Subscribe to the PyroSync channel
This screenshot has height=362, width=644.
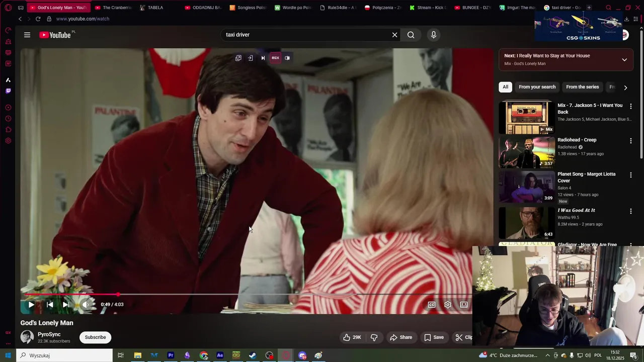[x=95, y=337]
